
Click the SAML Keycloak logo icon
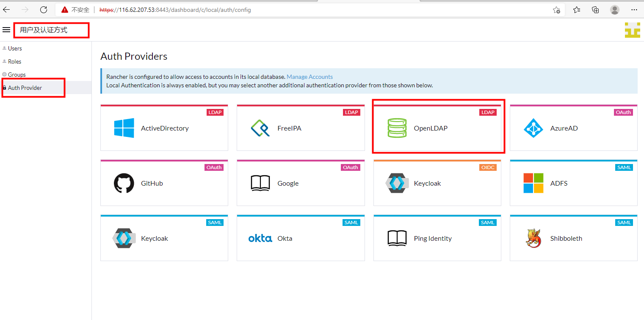[x=124, y=238]
